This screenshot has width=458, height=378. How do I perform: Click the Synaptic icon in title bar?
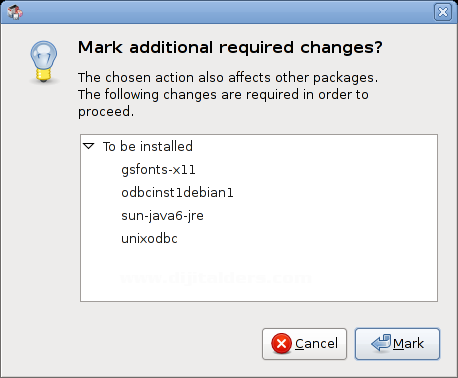[15, 12]
